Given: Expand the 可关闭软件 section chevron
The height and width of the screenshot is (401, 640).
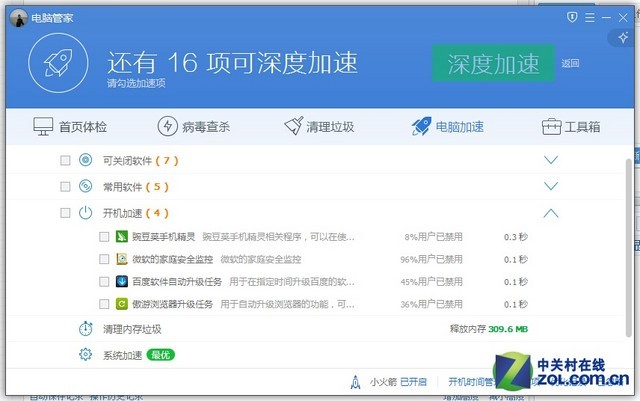Looking at the screenshot, I should coord(550,160).
